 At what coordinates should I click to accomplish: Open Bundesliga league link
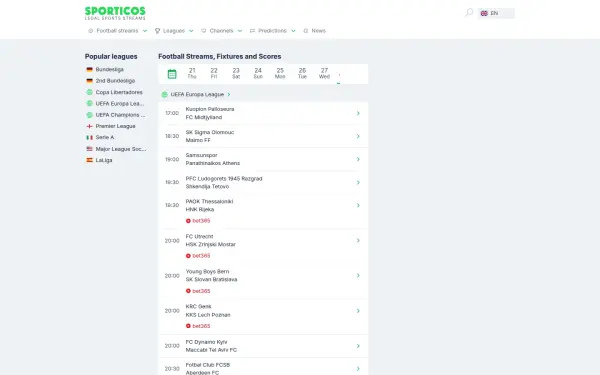click(x=109, y=70)
